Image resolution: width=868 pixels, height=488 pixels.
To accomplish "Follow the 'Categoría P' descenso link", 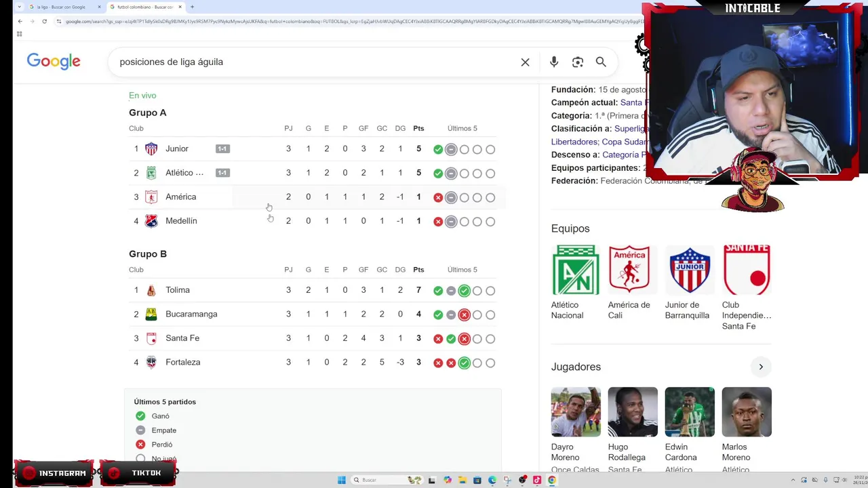I will point(625,155).
